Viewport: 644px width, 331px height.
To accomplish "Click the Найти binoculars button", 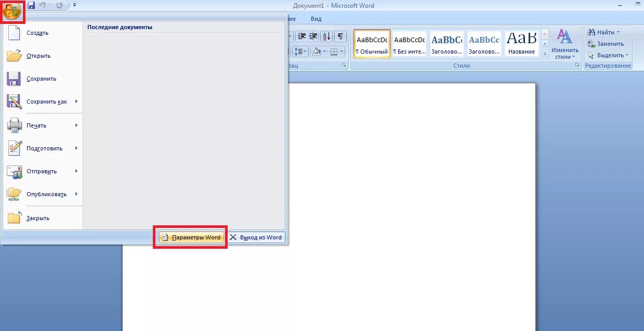I will (601, 32).
